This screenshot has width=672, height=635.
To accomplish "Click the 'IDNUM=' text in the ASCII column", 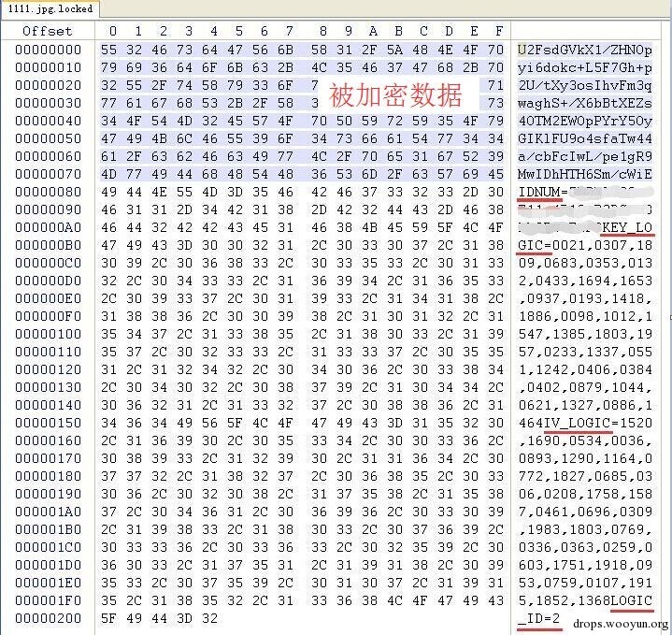I will tap(543, 192).
